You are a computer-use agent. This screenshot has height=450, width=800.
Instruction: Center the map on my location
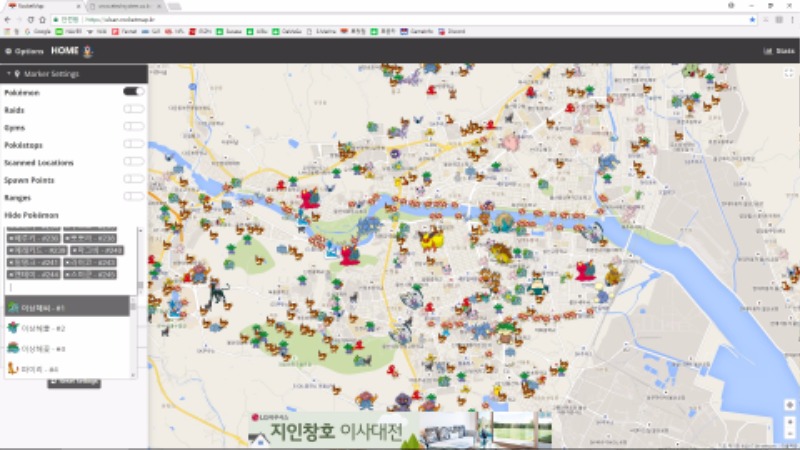coord(790,405)
